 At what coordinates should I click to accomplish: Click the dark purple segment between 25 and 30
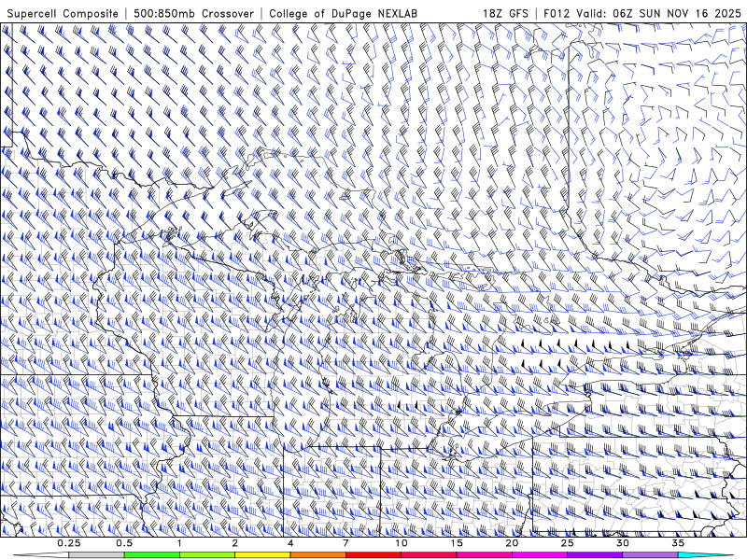[595, 555]
